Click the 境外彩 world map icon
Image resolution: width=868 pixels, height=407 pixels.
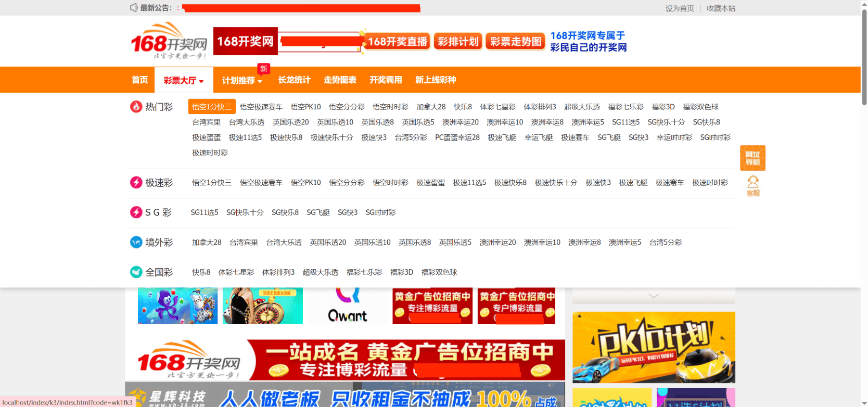[136, 242]
